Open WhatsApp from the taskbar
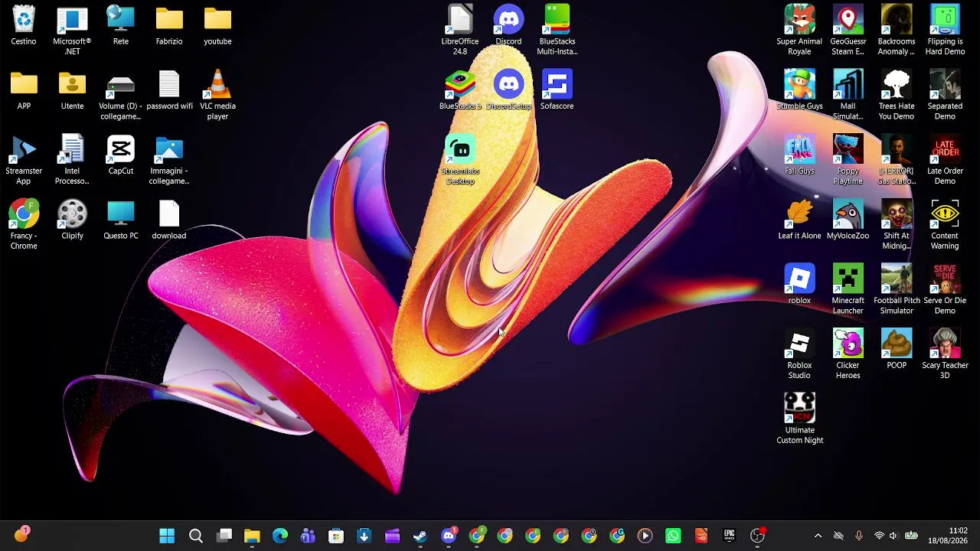 pyautogui.click(x=673, y=536)
